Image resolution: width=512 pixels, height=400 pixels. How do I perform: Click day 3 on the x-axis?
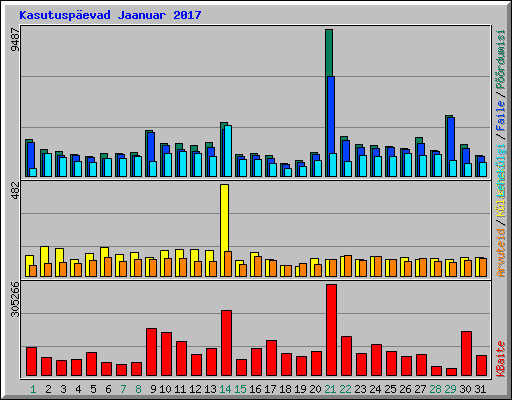click(x=63, y=389)
